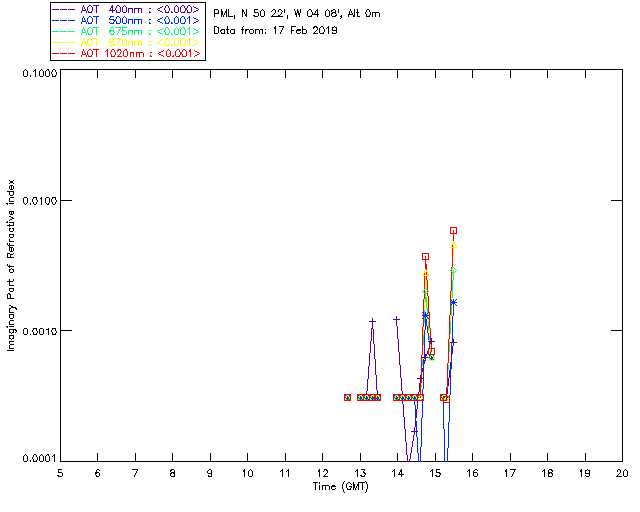The width and height of the screenshot is (640, 512).
Task: Click the PML station location header text
Action: (297, 14)
